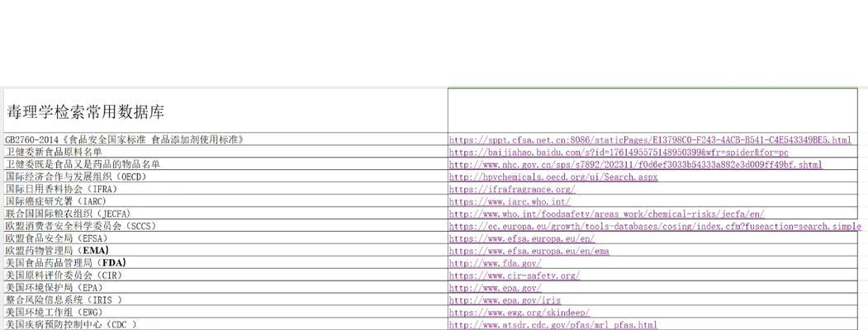Open the www.cir-safety.org link
The width and height of the screenshot is (868, 330).
pos(515,276)
